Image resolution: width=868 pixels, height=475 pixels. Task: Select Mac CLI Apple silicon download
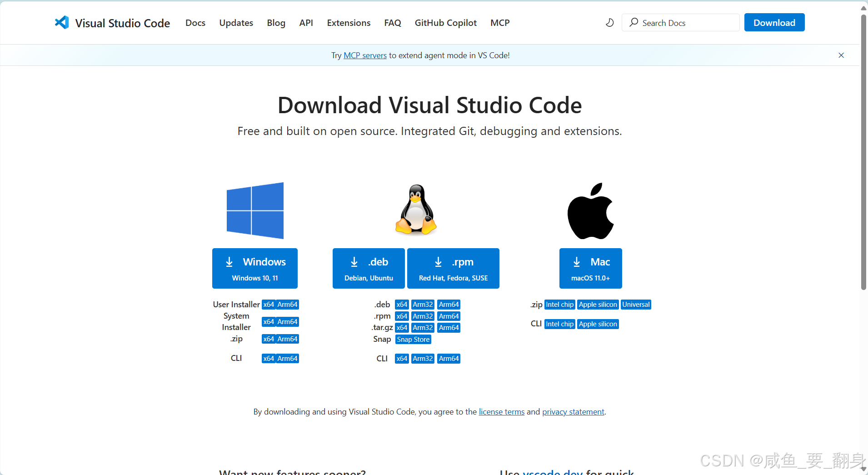[x=598, y=324]
